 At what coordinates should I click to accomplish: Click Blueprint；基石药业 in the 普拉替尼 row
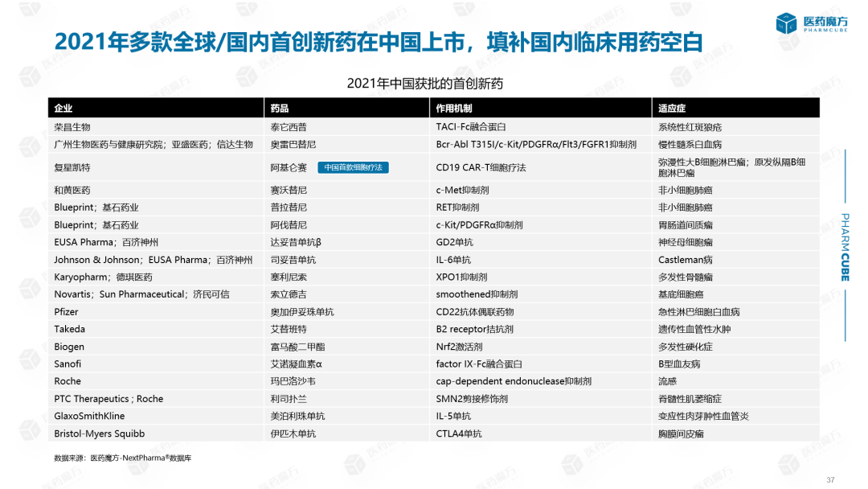click(96, 208)
